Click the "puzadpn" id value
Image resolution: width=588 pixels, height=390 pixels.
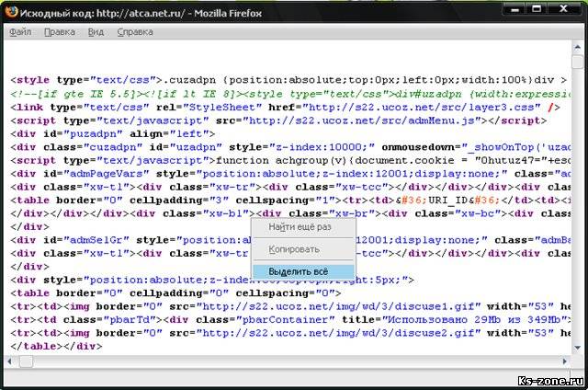click(94, 134)
